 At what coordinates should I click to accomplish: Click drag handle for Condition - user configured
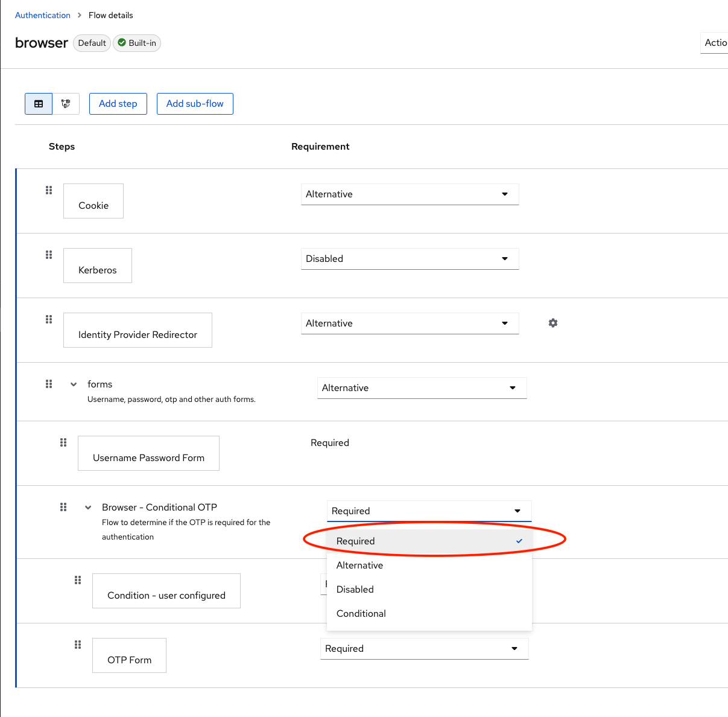(78, 580)
